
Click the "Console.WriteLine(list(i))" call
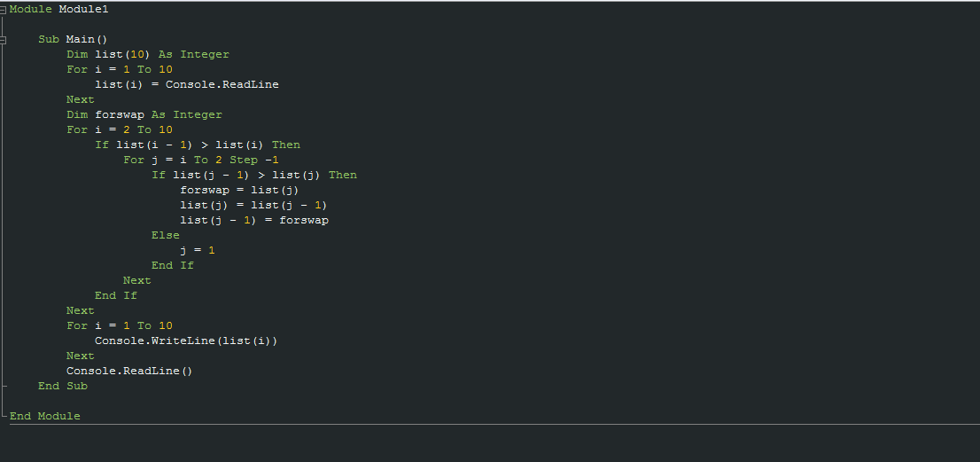pyautogui.click(x=186, y=341)
